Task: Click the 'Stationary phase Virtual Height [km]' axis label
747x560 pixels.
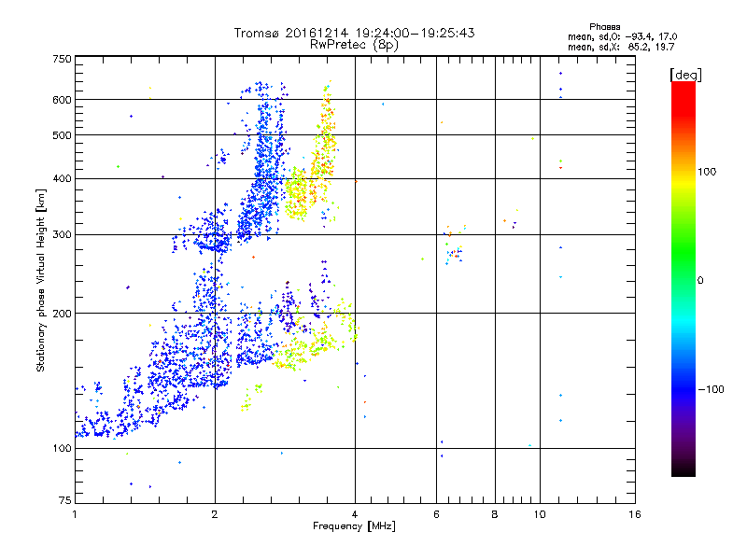Action: [x=40, y=280]
